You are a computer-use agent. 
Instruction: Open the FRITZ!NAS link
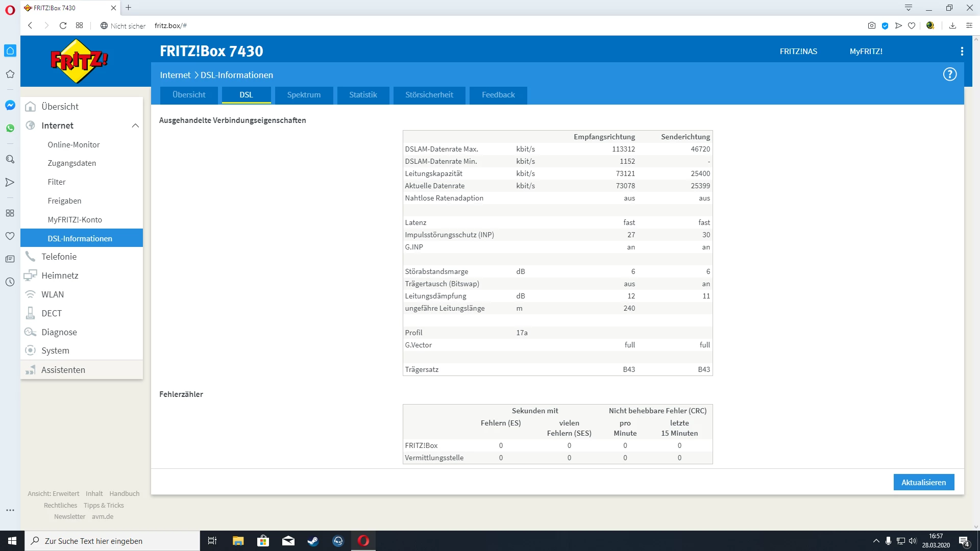tap(798, 52)
